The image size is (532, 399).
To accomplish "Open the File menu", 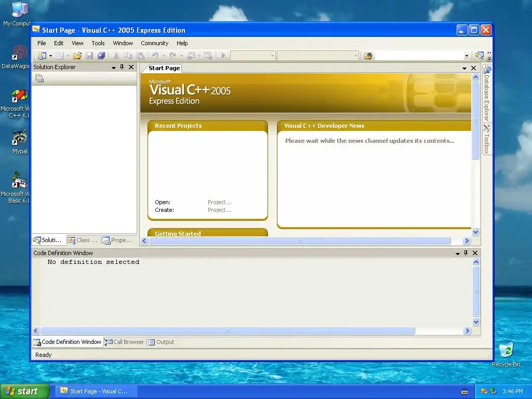I will pyautogui.click(x=42, y=43).
